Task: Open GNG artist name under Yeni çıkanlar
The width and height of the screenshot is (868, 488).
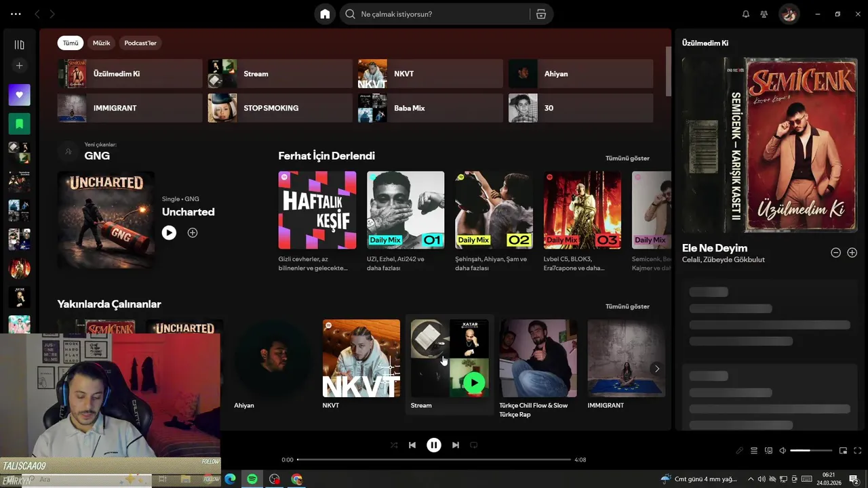Action: coord(97,156)
